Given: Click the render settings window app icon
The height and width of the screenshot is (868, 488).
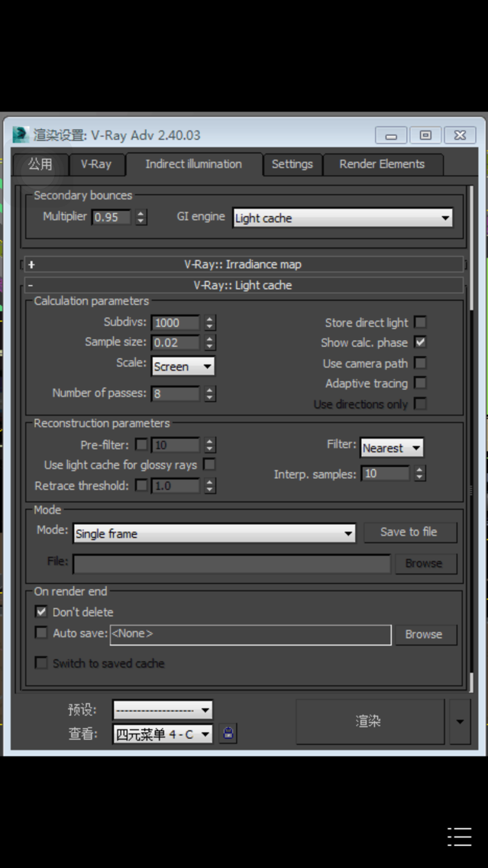Looking at the screenshot, I should point(21,134).
